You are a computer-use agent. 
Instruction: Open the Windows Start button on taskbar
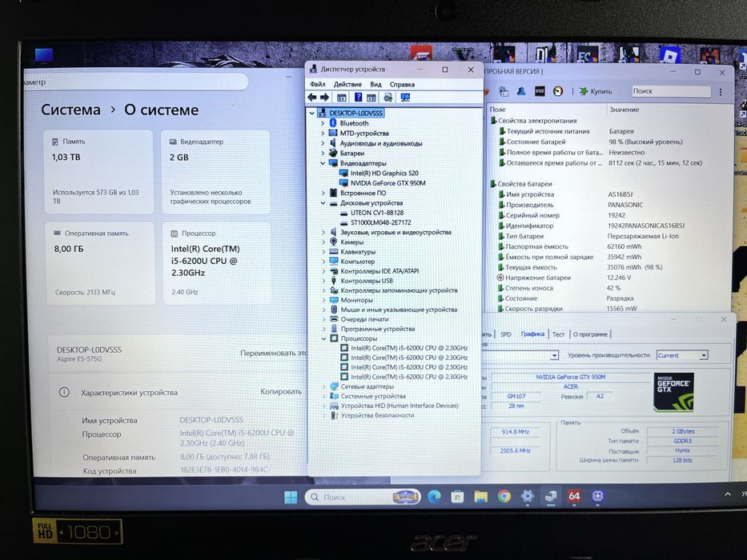(290, 497)
